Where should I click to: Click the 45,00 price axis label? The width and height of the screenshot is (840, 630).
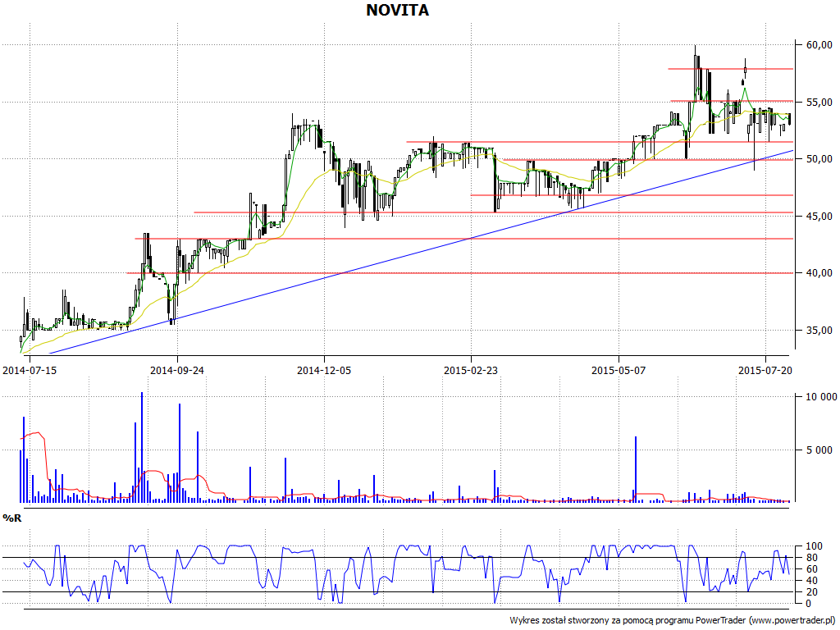pyautogui.click(x=819, y=216)
